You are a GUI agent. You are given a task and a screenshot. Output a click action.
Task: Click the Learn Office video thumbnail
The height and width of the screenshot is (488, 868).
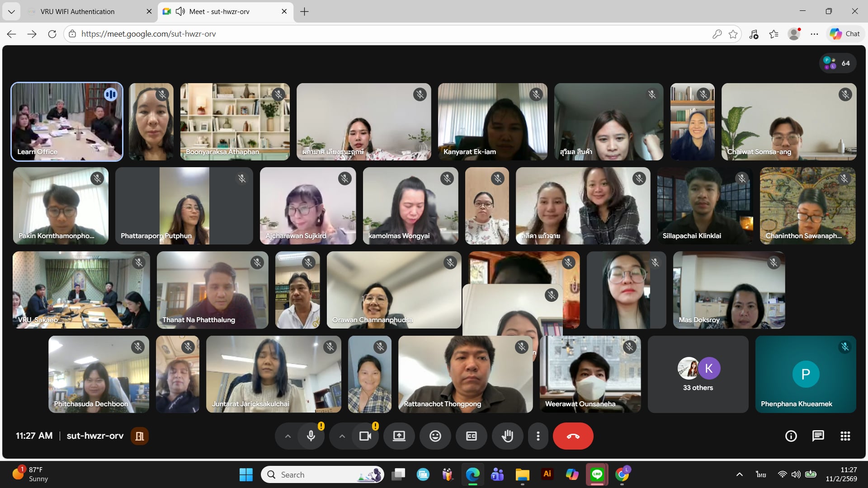coord(67,122)
